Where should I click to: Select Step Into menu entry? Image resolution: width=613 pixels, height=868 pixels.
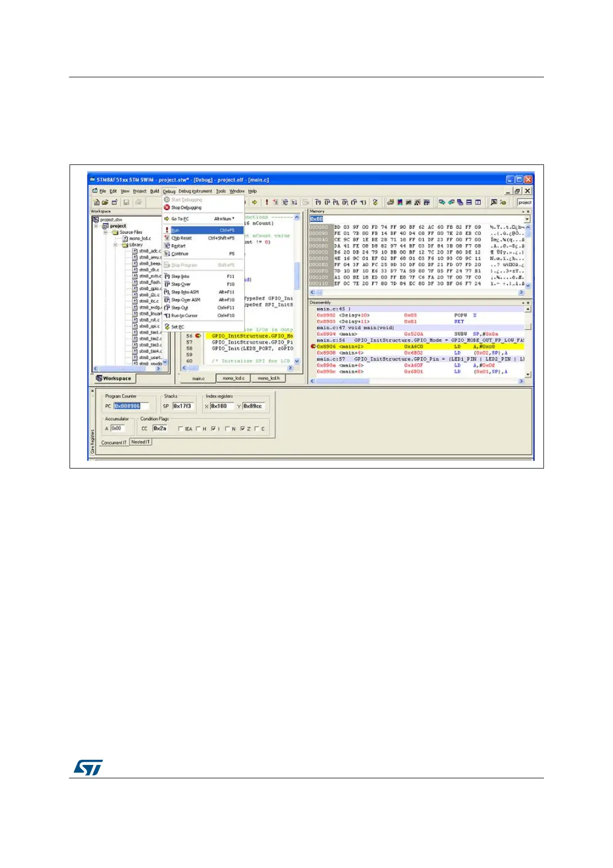point(203,277)
